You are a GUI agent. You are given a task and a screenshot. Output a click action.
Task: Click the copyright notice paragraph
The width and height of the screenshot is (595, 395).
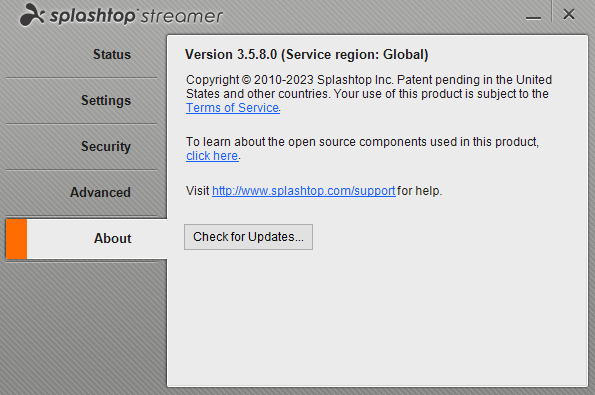pos(368,94)
